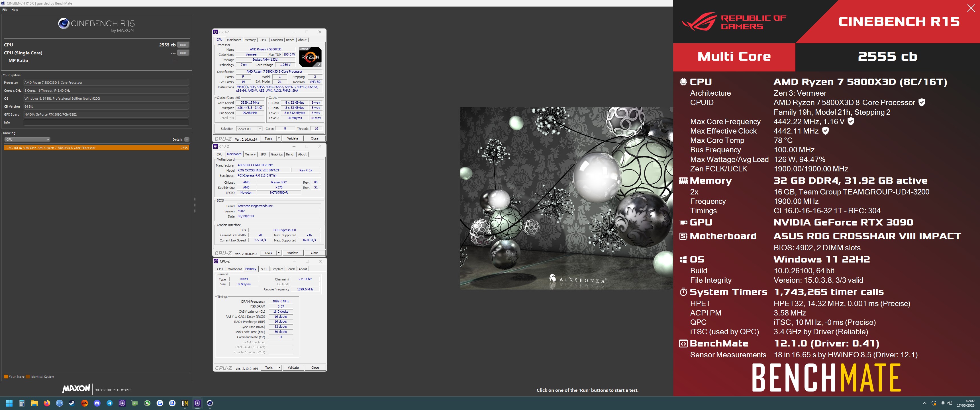Expand Tools arrow in CPU-Z CPU window

(x=279, y=138)
